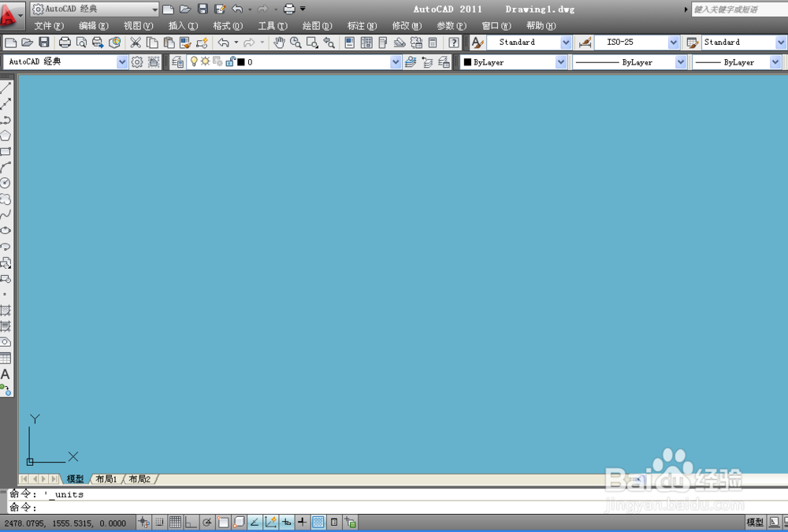
Task: Expand the layer list dropdown showing 0
Action: pos(396,61)
